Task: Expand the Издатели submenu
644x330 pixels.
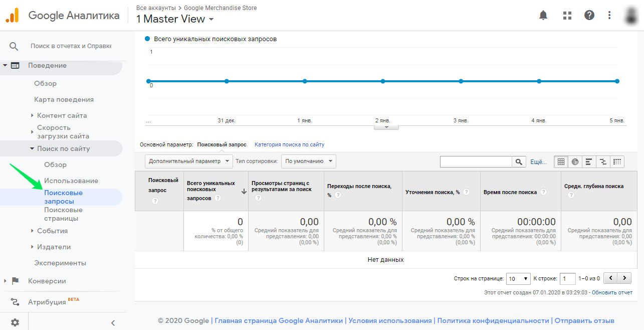Action: coord(32,247)
